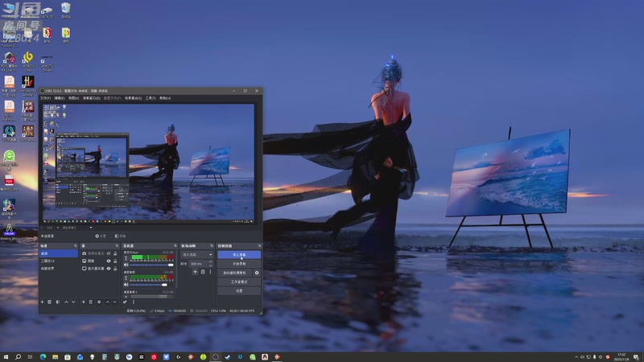
Task: Click Audio Mixer vertical scrollbar
Action: [176, 271]
